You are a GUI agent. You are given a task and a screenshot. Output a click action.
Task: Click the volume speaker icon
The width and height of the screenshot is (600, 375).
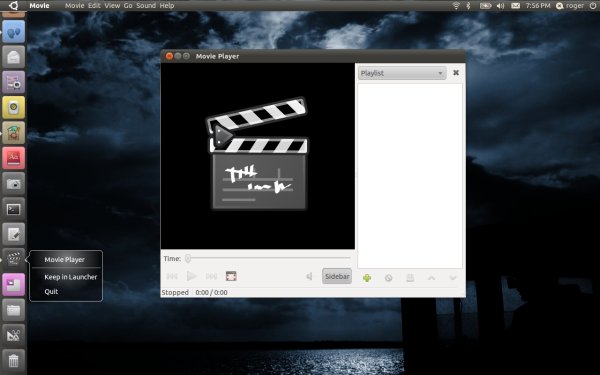pos(310,276)
